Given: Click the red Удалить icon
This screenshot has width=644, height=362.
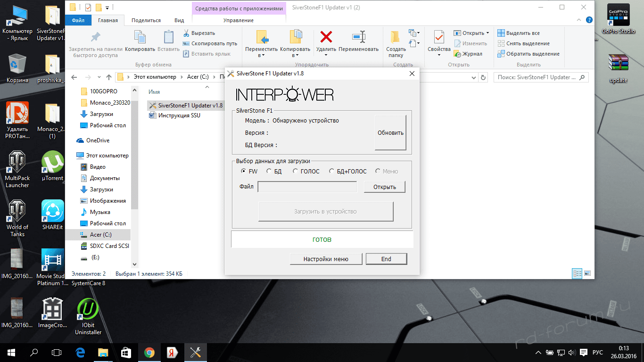Looking at the screenshot, I should [x=326, y=37].
